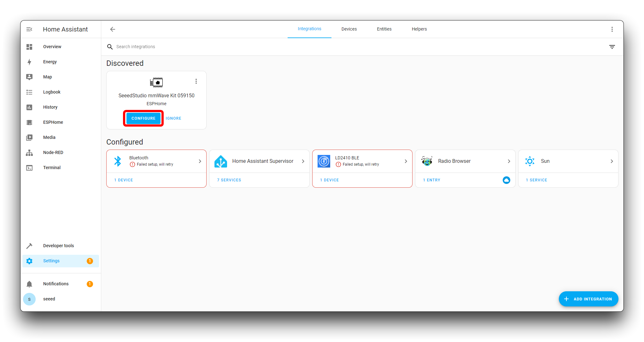This screenshot has height=342, width=644.
Task: Click the Notifications bell icon
Action: click(x=29, y=284)
